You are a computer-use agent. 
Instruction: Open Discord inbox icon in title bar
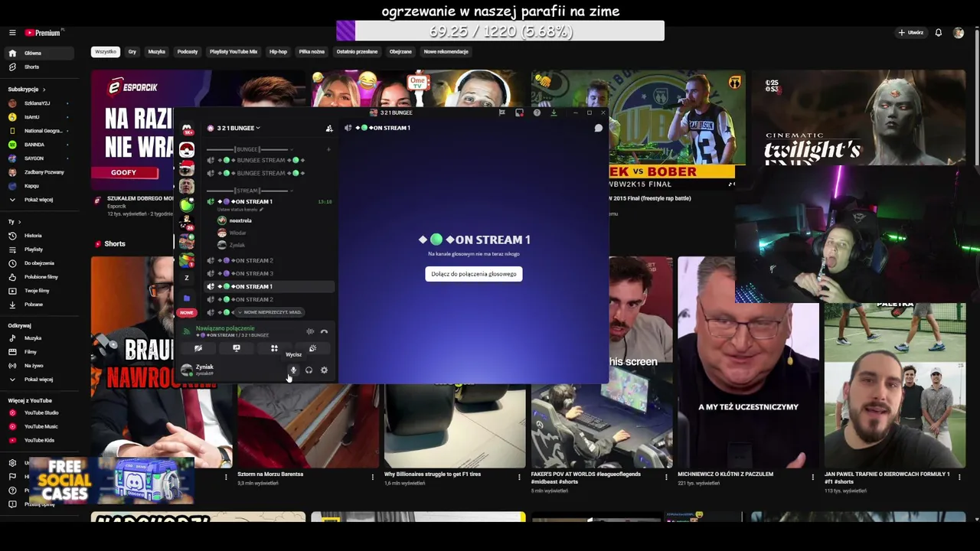519,112
